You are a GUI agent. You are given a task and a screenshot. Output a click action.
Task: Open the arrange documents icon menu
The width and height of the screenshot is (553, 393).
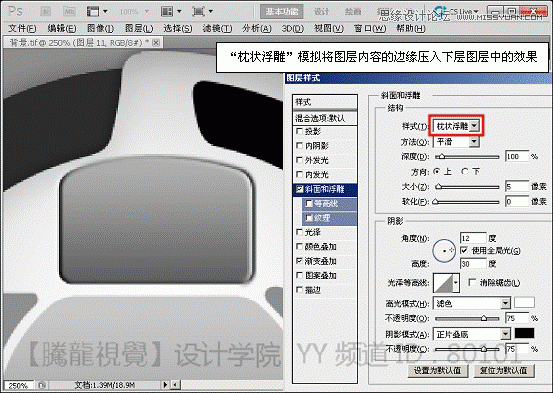click(x=171, y=12)
